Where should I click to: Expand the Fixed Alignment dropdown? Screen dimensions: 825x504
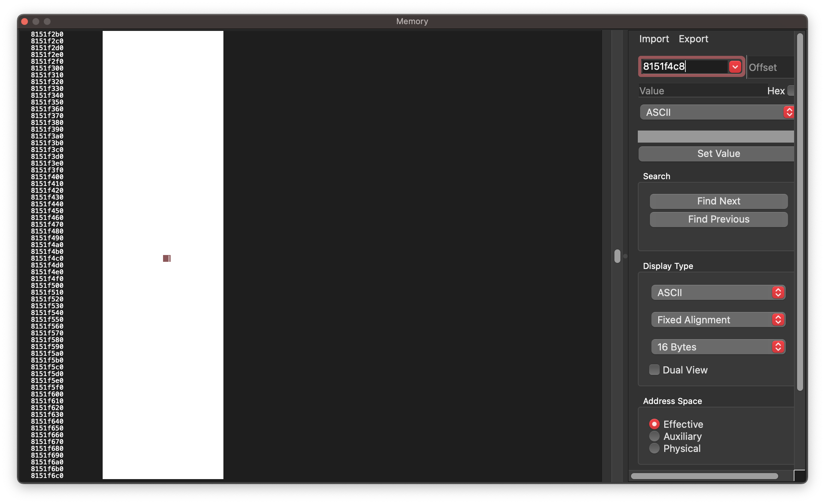click(x=718, y=320)
